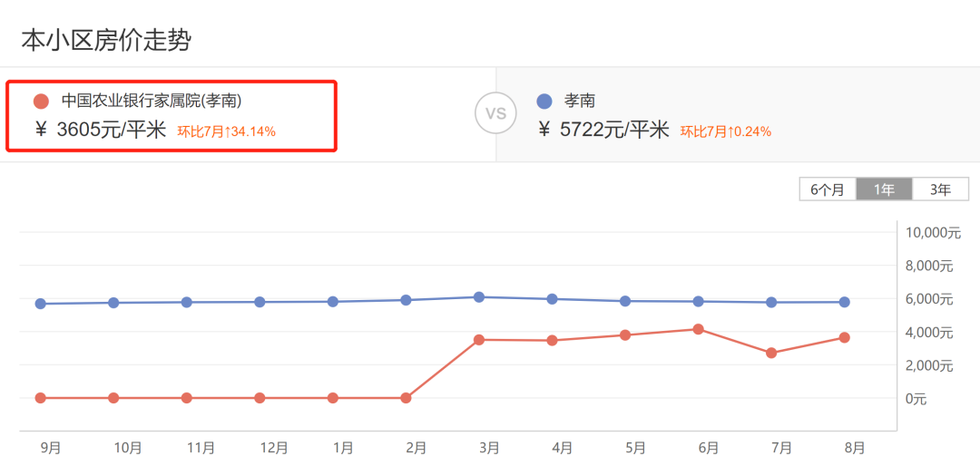The height and width of the screenshot is (475, 980).
Task: Click the blue data point for 8月
Action: tap(845, 302)
